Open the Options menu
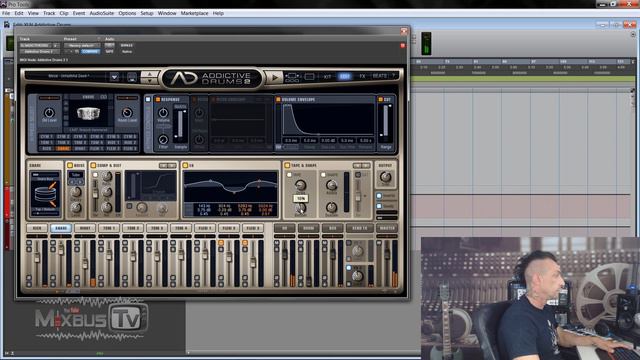This screenshot has width=640, height=360. tap(127, 13)
